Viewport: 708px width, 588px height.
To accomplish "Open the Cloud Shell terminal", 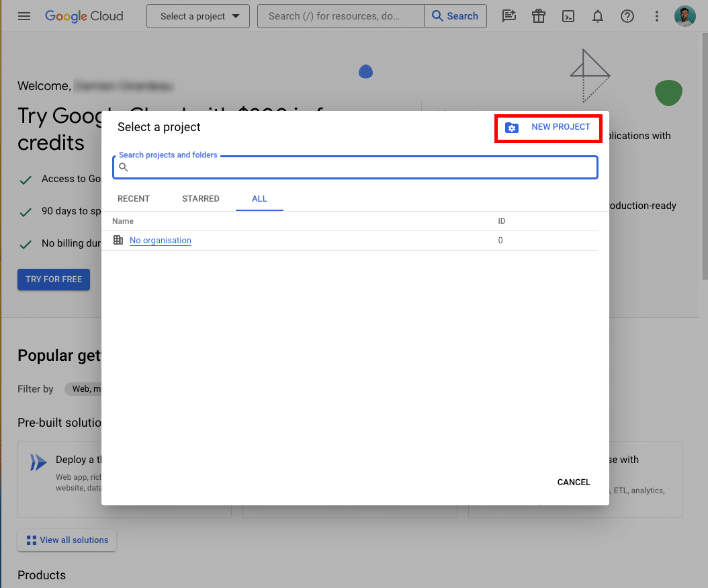I will click(568, 16).
